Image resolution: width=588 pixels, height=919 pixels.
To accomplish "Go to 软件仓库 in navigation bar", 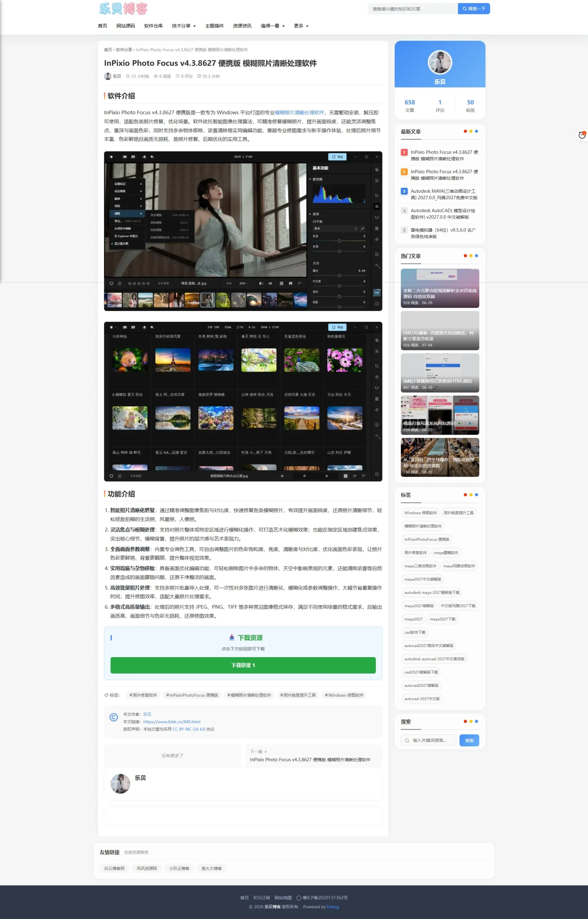I will click(153, 26).
